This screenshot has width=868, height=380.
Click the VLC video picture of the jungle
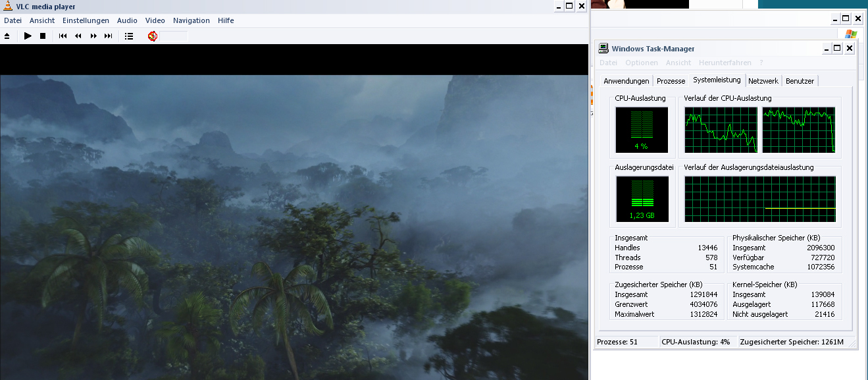[294, 227]
